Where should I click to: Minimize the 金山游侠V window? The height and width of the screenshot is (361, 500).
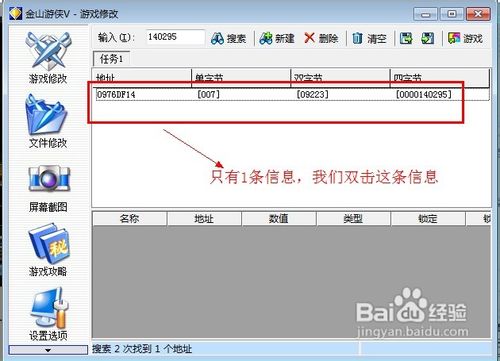point(425,14)
